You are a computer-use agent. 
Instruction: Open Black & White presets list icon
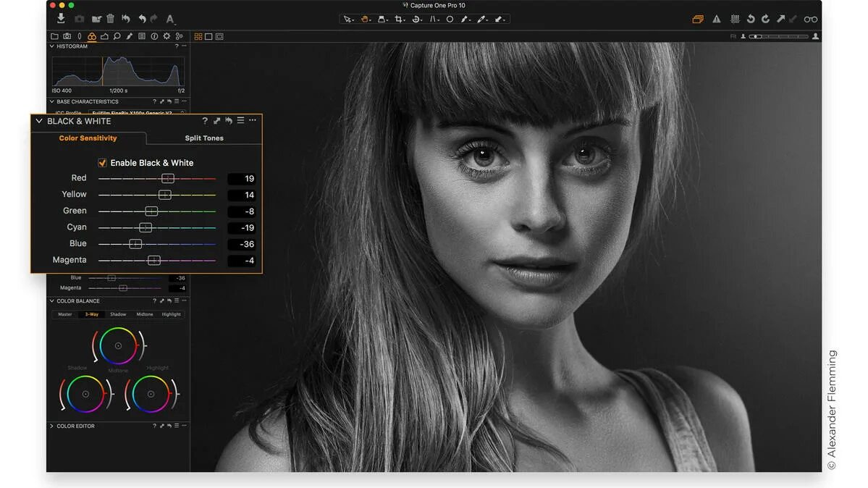240,120
